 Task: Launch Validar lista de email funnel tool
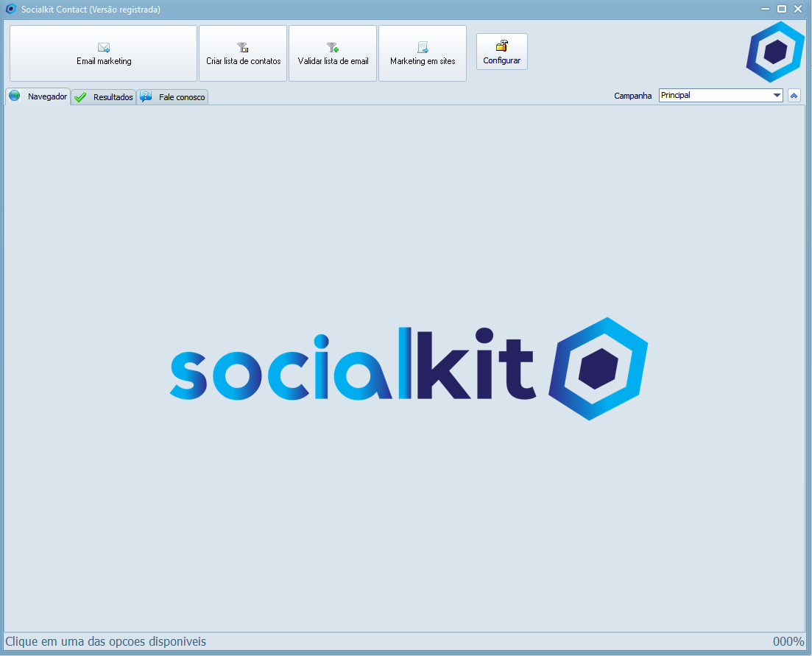point(333,54)
